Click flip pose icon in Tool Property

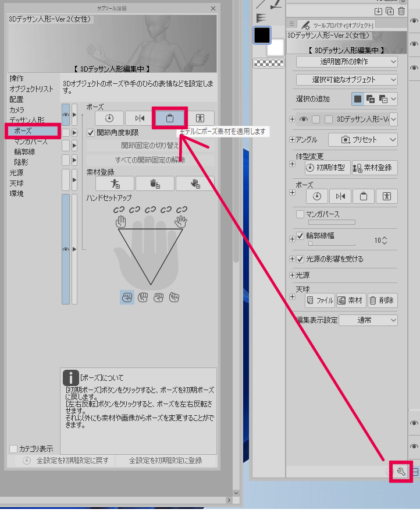click(x=340, y=196)
